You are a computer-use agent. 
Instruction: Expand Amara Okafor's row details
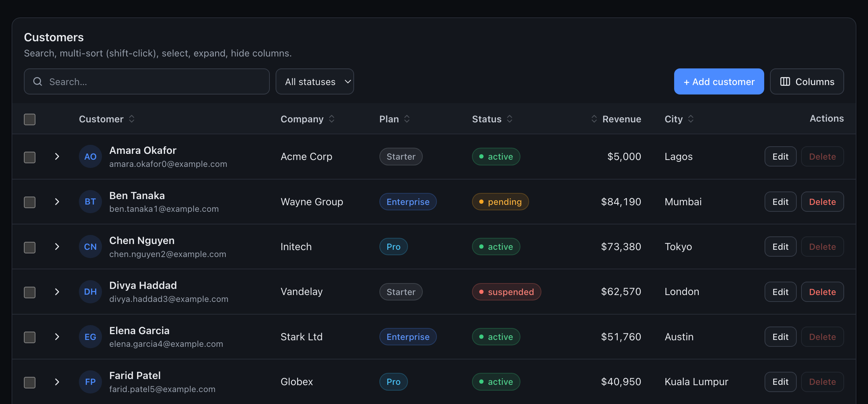pyautogui.click(x=57, y=156)
